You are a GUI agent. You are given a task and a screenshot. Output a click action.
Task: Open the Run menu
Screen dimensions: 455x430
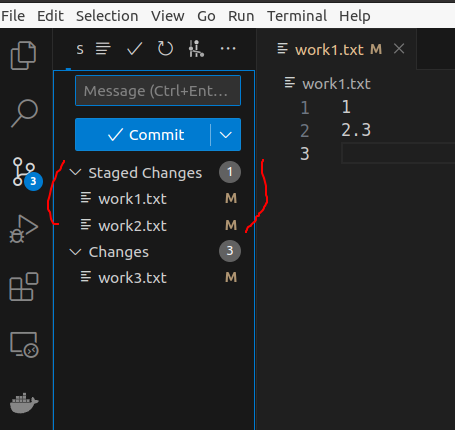(x=241, y=16)
